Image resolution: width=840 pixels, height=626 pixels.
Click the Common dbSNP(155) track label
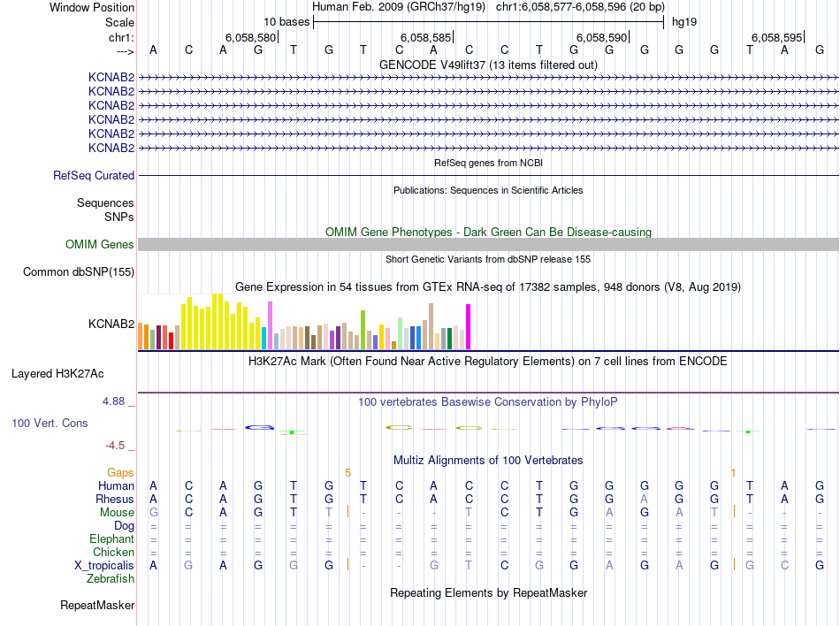pos(78,271)
